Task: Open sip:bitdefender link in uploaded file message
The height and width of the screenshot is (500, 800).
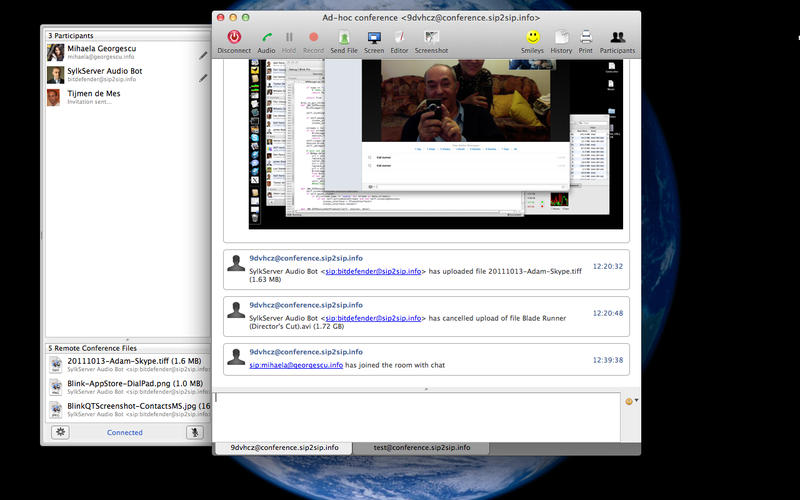Action: click(x=373, y=271)
